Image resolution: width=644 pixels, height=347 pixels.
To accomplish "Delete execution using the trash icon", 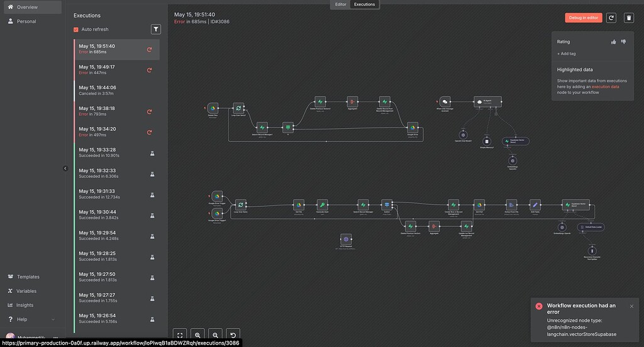I will 628,18.
